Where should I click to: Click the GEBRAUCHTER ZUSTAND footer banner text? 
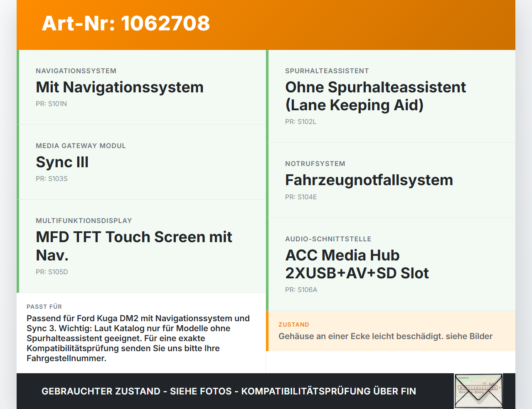point(229,391)
